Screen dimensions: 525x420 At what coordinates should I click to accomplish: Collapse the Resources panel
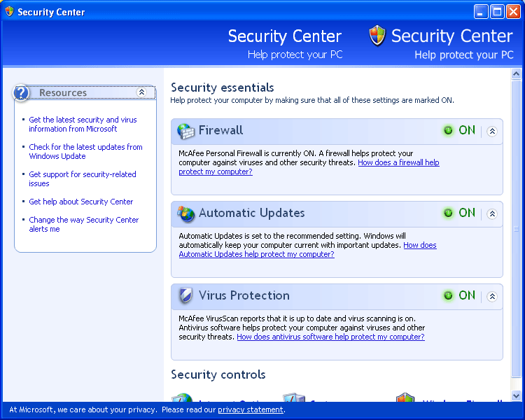pos(141,92)
